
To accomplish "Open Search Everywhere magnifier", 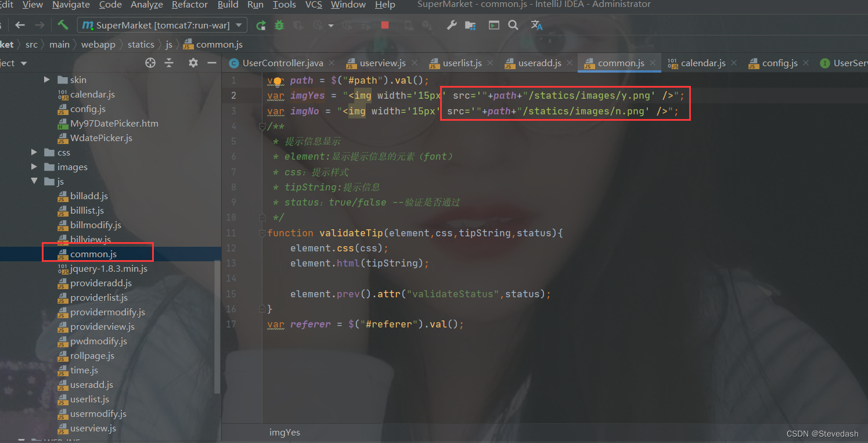I will tap(513, 25).
